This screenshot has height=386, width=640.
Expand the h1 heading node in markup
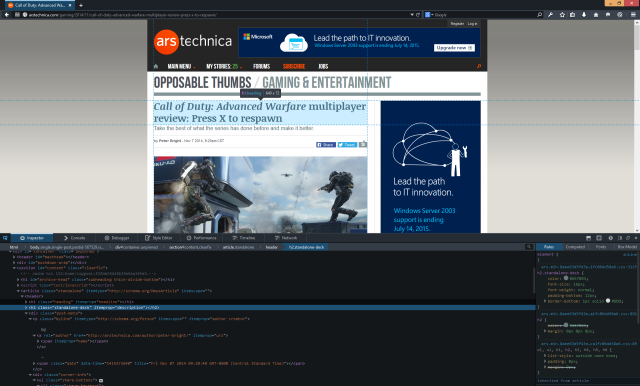[26, 302]
